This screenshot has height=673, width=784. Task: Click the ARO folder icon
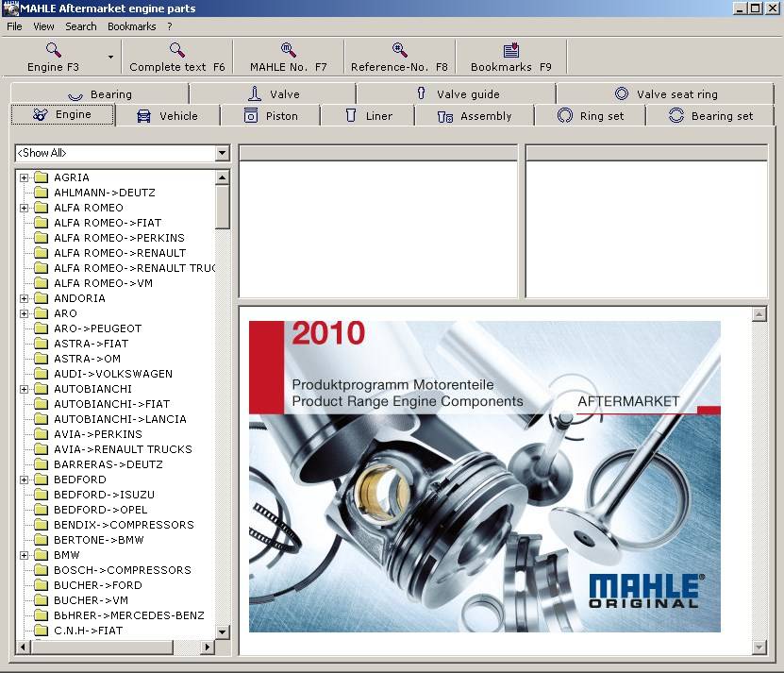pyautogui.click(x=41, y=313)
